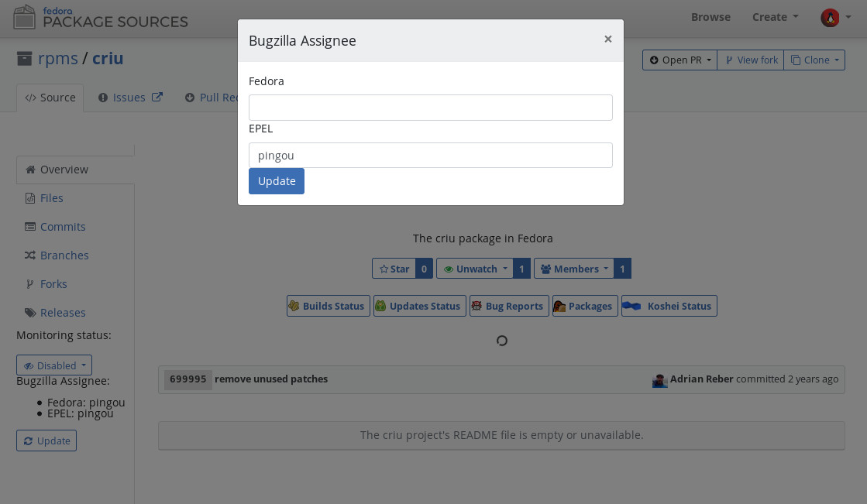The height and width of the screenshot is (504, 867).
Task: Open commit 699995 hash
Action: tap(188, 379)
